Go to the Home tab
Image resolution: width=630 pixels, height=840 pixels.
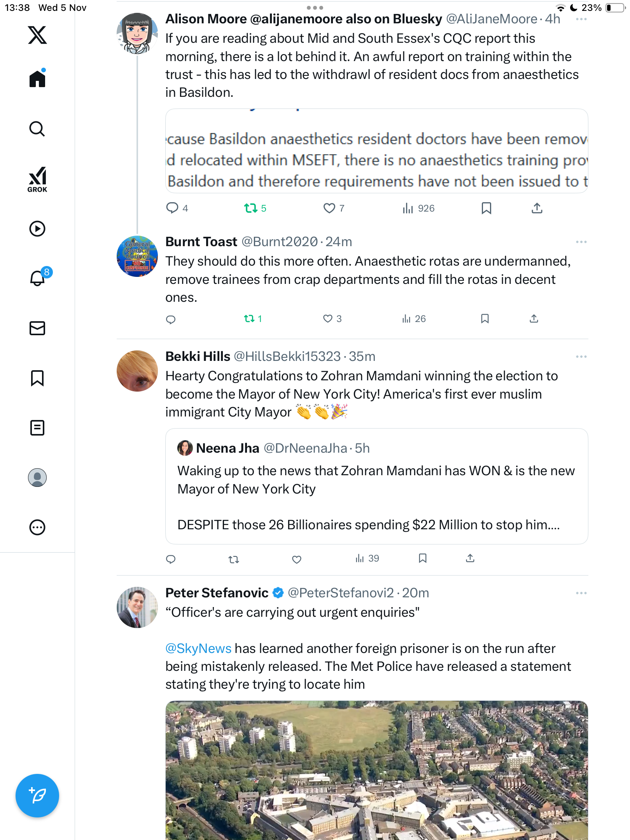pyautogui.click(x=37, y=78)
